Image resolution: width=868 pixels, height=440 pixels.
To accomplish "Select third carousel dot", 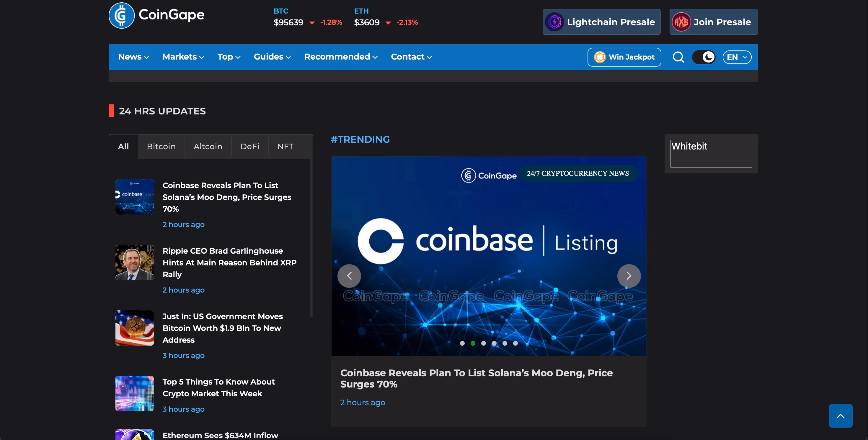I will (x=484, y=343).
